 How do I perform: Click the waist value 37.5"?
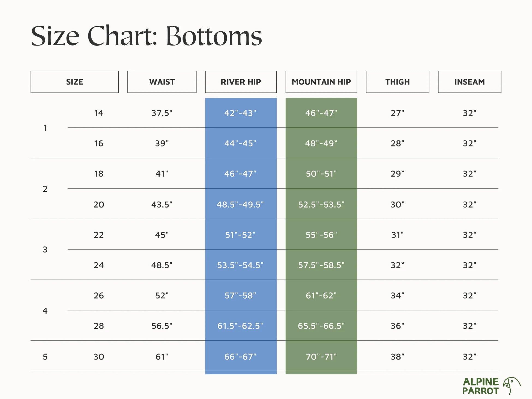coord(162,113)
